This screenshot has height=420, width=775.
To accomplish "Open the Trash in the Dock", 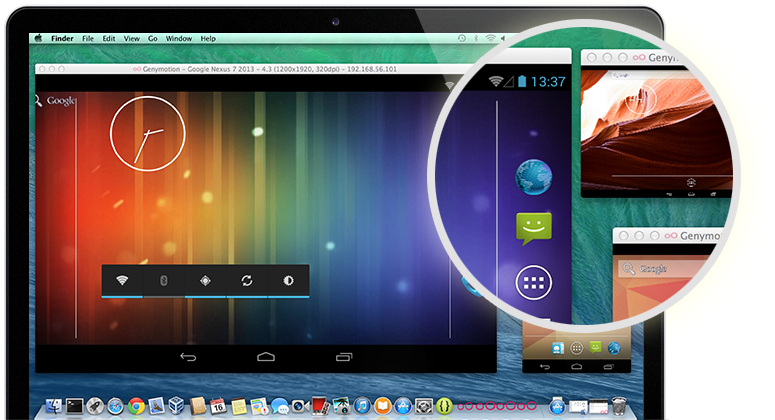I will tap(620, 405).
